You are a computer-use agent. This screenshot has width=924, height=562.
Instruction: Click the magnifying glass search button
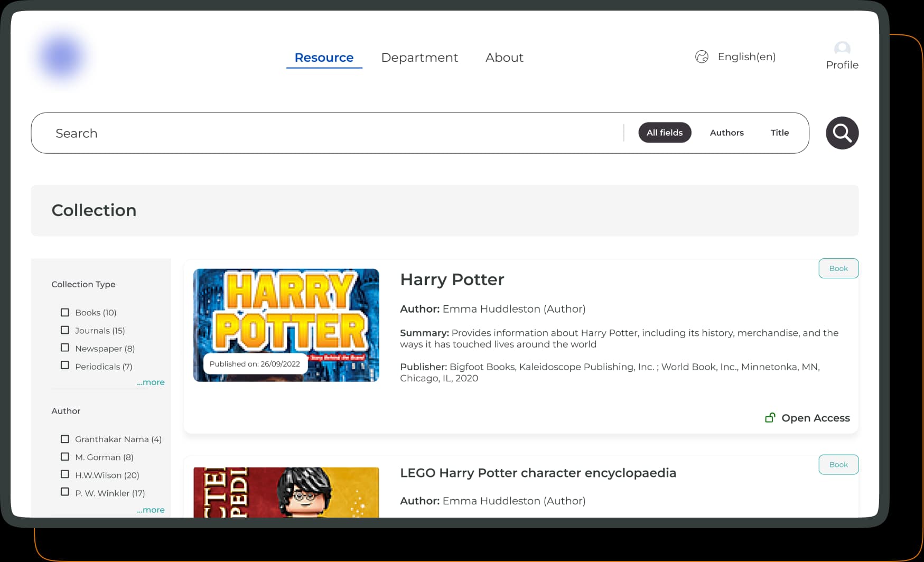pos(842,133)
